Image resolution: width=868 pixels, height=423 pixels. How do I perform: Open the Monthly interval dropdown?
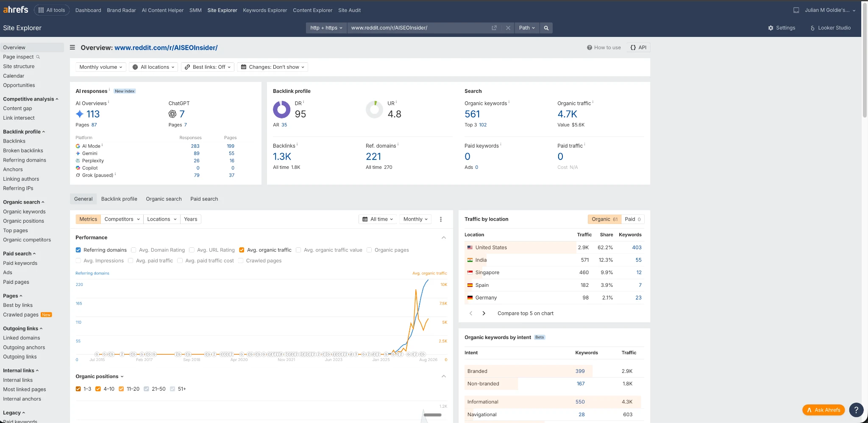click(x=415, y=219)
